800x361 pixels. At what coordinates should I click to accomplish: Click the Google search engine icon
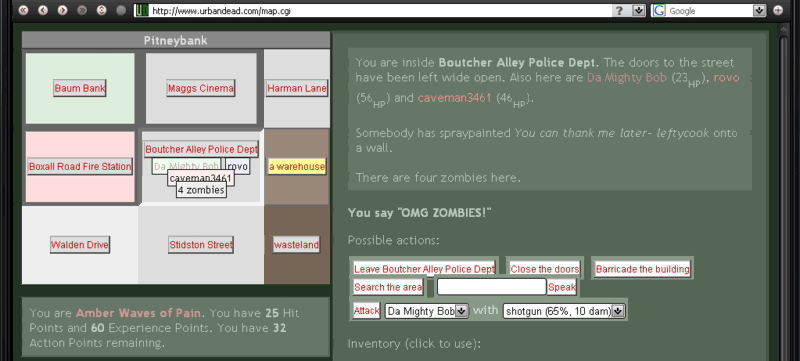pyautogui.click(x=659, y=10)
